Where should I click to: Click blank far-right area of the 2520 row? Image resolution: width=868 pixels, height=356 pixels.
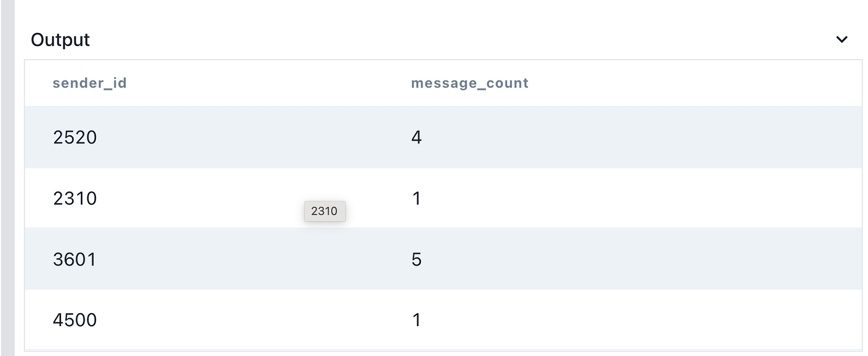click(759, 137)
